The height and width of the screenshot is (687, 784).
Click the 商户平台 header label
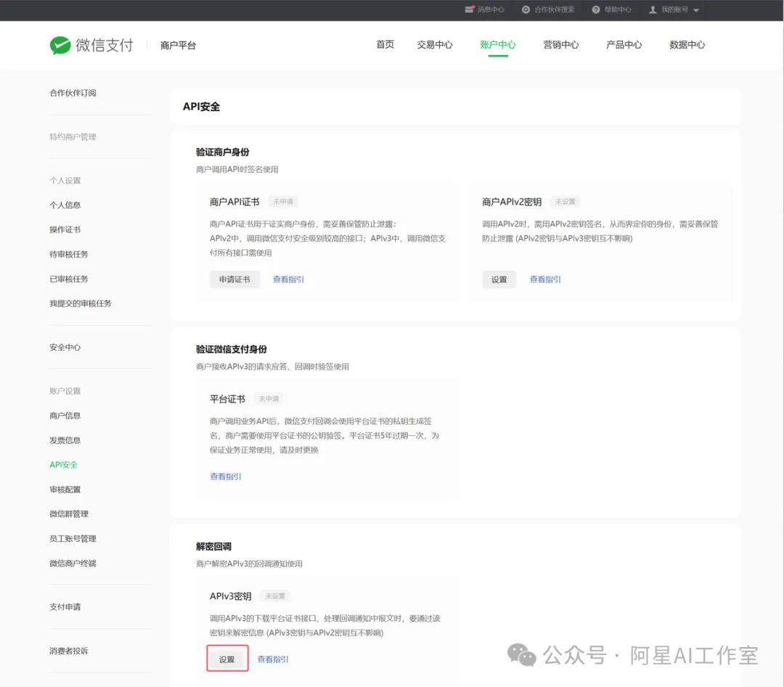(178, 46)
